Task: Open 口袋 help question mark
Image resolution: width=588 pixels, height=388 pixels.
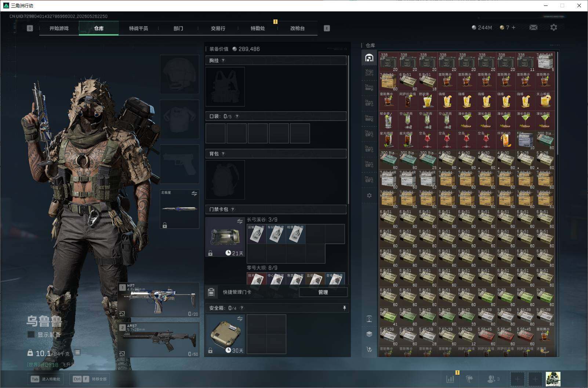Action: point(237,116)
